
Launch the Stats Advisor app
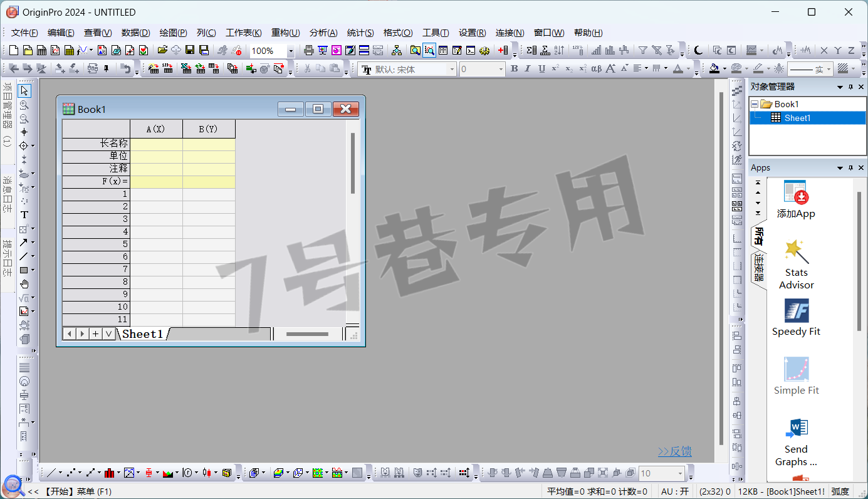[x=796, y=265]
